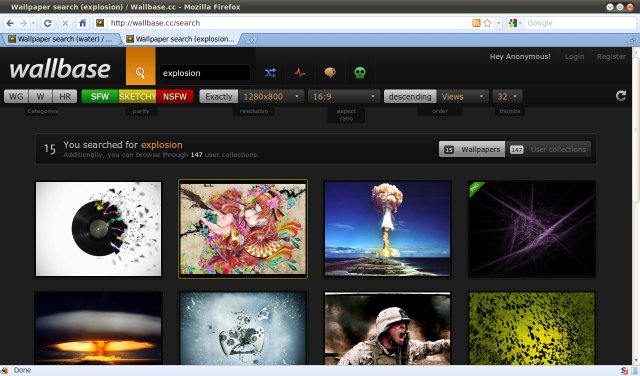
Task: Open Firefox history dropdown arrow beside forward
Action: tap(33, 23)
